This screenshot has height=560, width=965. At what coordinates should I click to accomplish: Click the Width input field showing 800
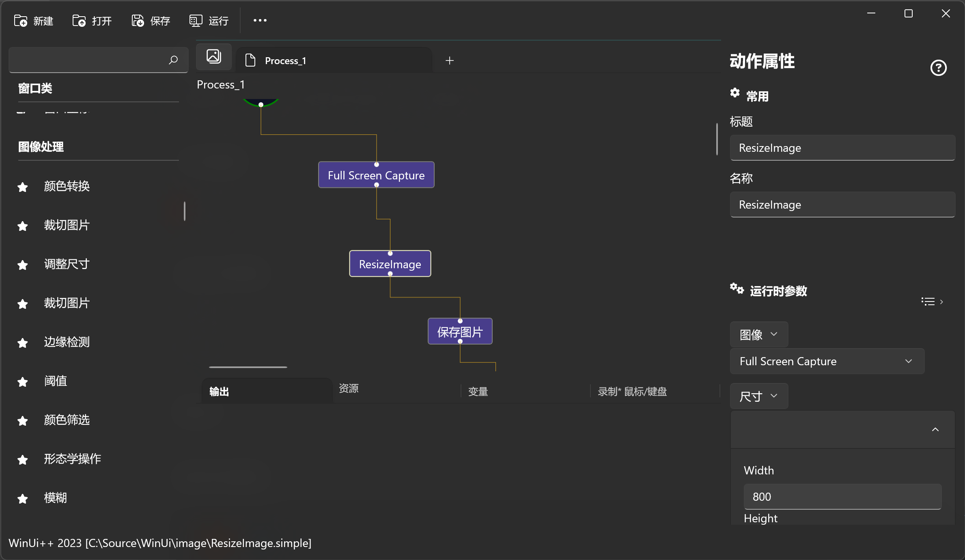(842, 497)
